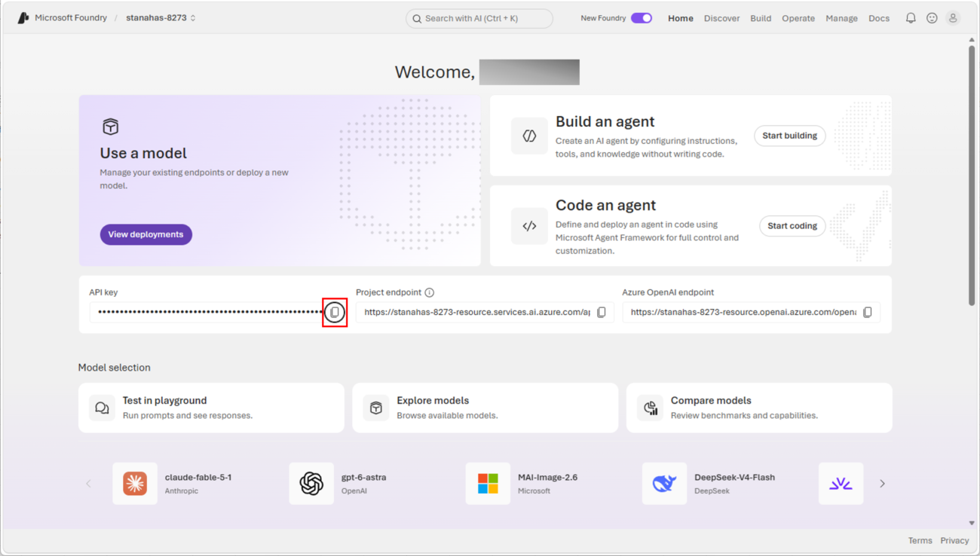980x556 pixels.
Task: Click the Code an agent icon
Action: coord(529,226)
